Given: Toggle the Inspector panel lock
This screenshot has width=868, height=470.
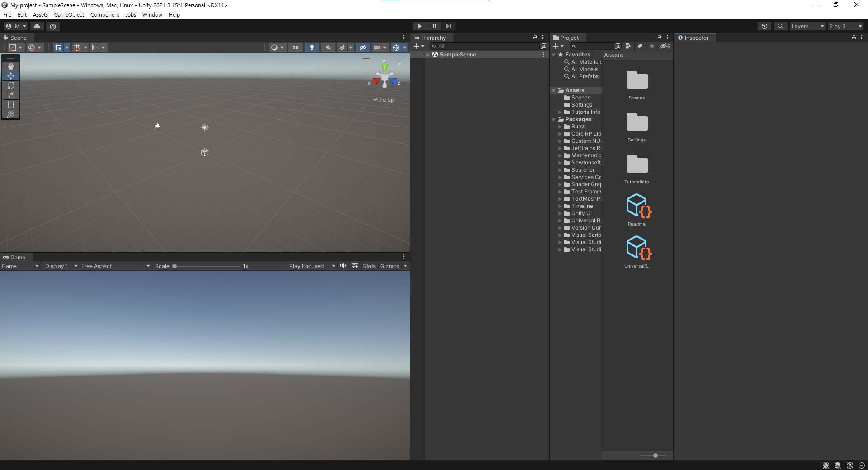Looking at the screenshot, I should point(854,38).
